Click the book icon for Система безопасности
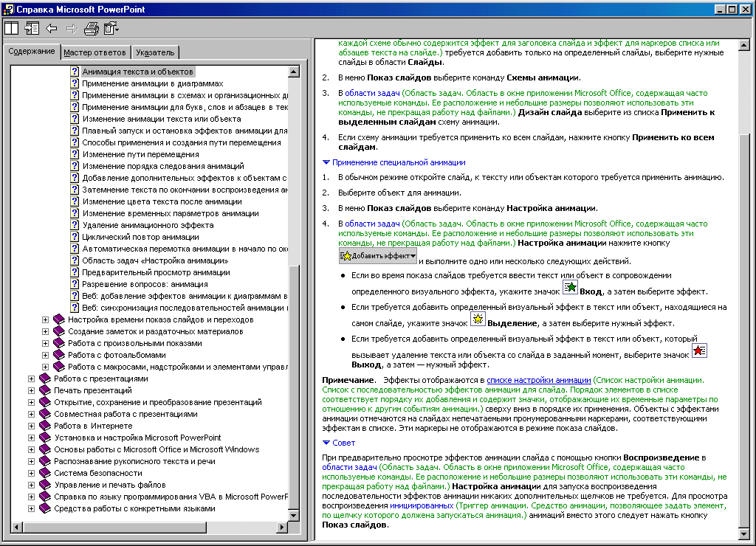The image size is (756, 546). [45, 473]
